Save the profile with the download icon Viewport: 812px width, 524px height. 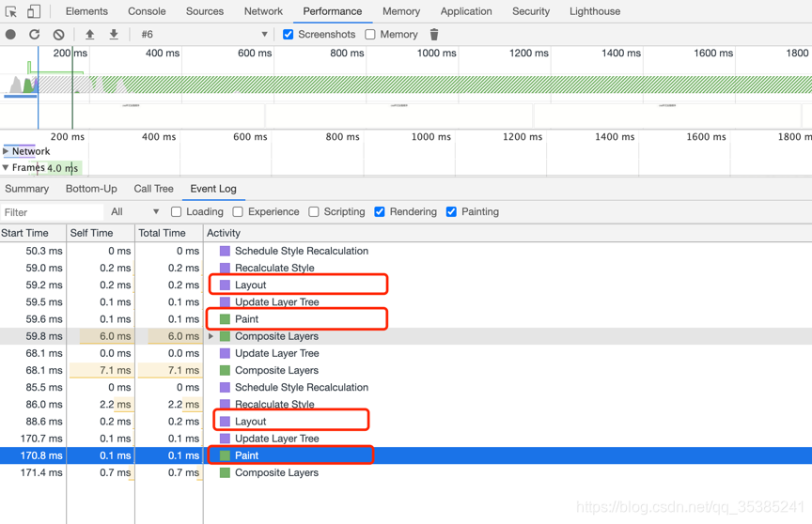pos(114,34)
